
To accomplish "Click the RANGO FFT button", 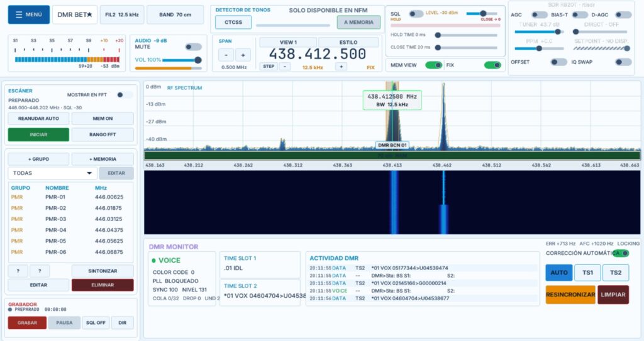I will [x=103, y=134].
